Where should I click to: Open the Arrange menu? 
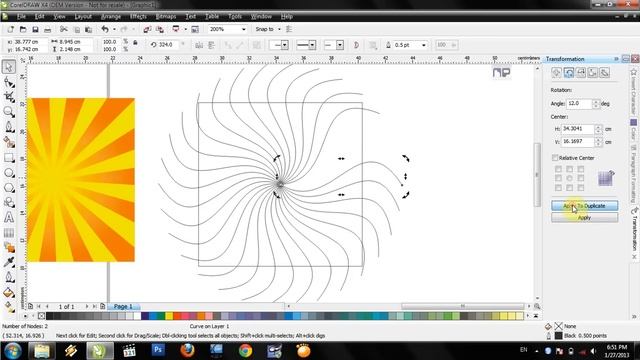point(111,17)
